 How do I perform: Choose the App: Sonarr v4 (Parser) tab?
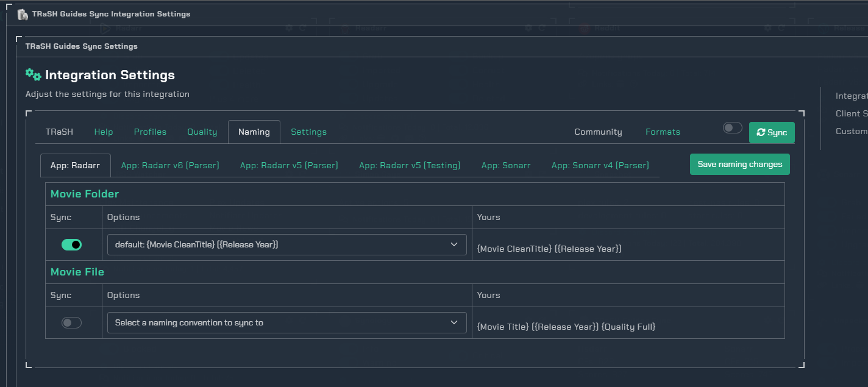click(x=600, y=165)
